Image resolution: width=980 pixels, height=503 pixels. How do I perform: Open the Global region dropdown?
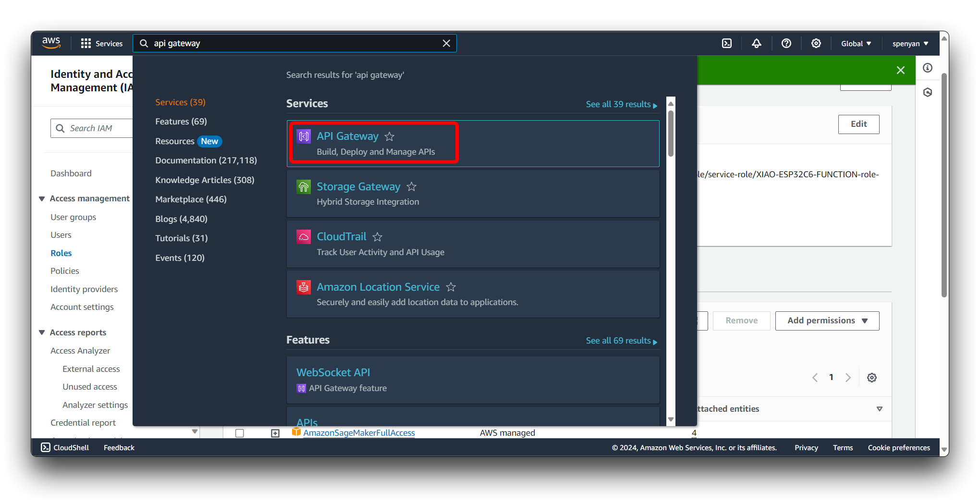point(856,43)
